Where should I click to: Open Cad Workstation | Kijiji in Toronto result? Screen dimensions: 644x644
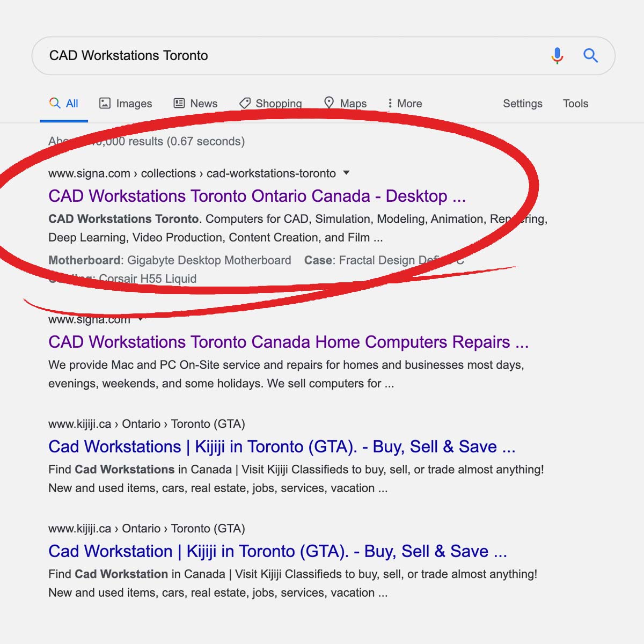click(277, 551)
